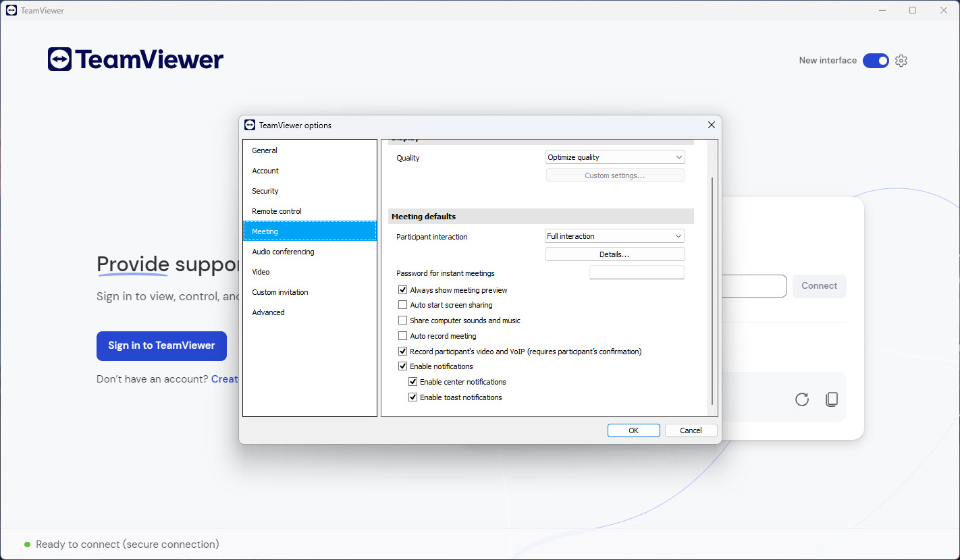Expand the Participant interaction dropdown
Viewport: 960px width, 560px height.
[x=615, y=236]
